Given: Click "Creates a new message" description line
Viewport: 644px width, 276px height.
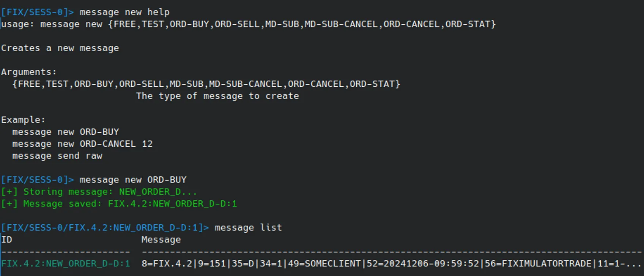Looking at the screenshot, I should pyautogui.click(x=60, y=48).
